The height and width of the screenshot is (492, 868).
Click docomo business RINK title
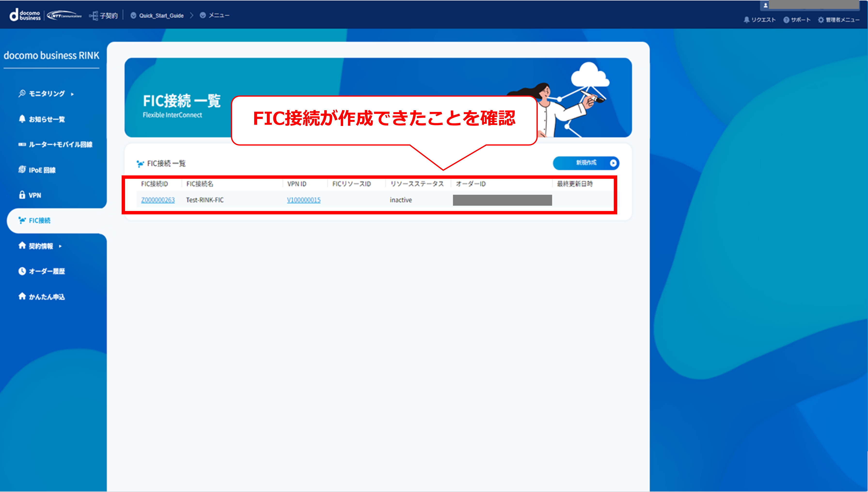click(x=51, y=55)
